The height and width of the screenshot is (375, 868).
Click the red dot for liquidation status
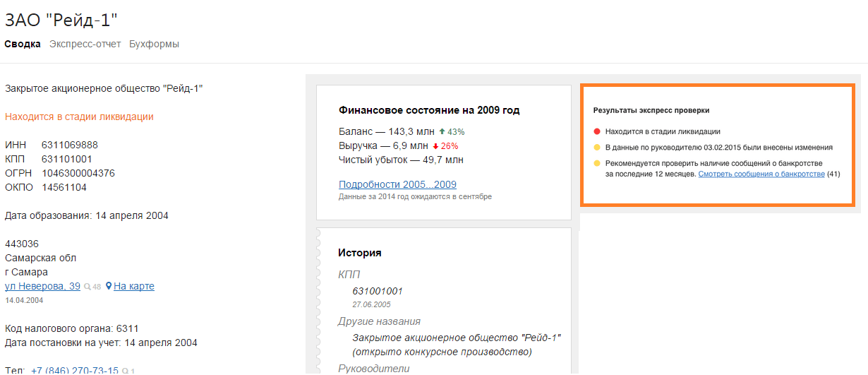(596, 131)
